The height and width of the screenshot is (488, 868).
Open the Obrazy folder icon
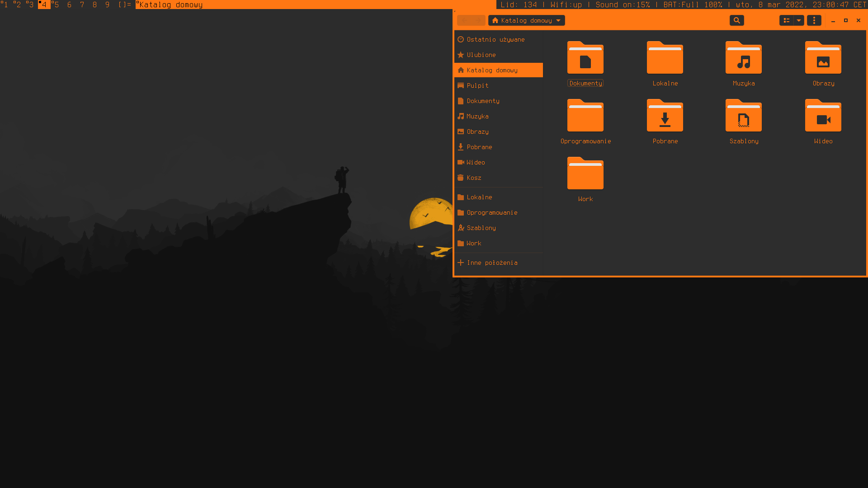823,58
